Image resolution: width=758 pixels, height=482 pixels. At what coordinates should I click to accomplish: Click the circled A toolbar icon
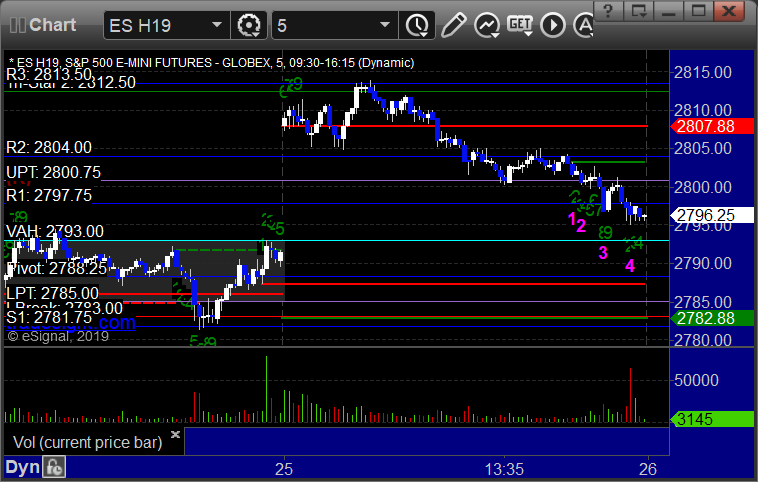point(583,25)
